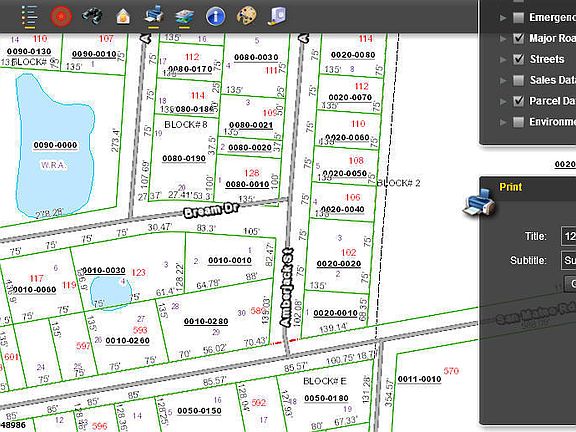Screen dimensions: 576x432
Task: Click the W.R.A. pond label
Action: coord(54,165)
